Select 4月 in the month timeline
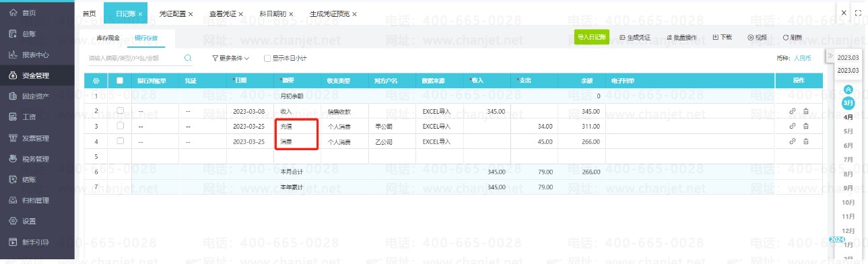 pyautogui.click(x=848, y=117)
